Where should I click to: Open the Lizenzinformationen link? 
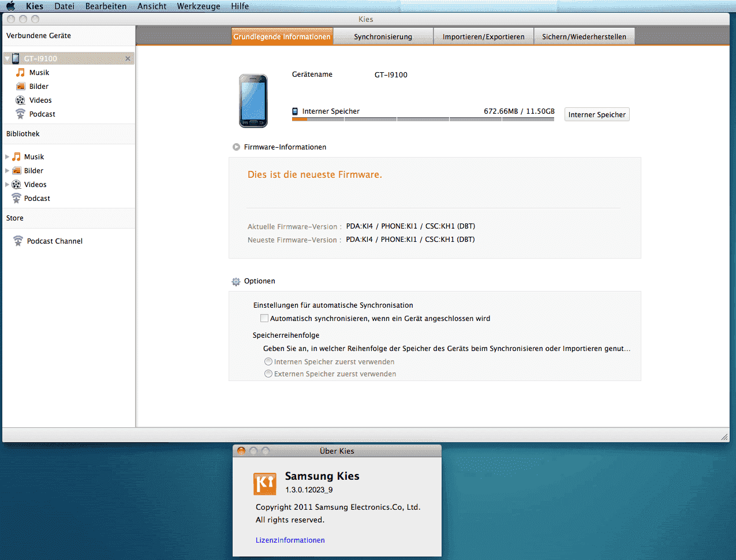[290, 540]
